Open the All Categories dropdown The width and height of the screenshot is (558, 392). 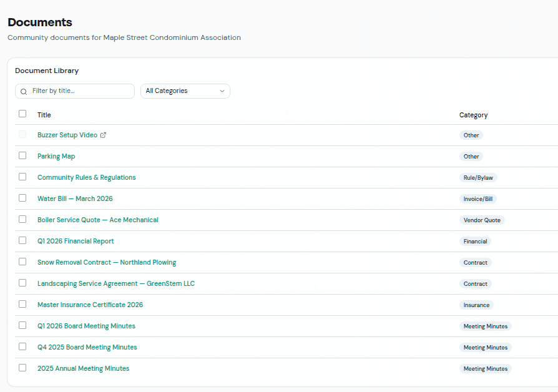point(185,91)
